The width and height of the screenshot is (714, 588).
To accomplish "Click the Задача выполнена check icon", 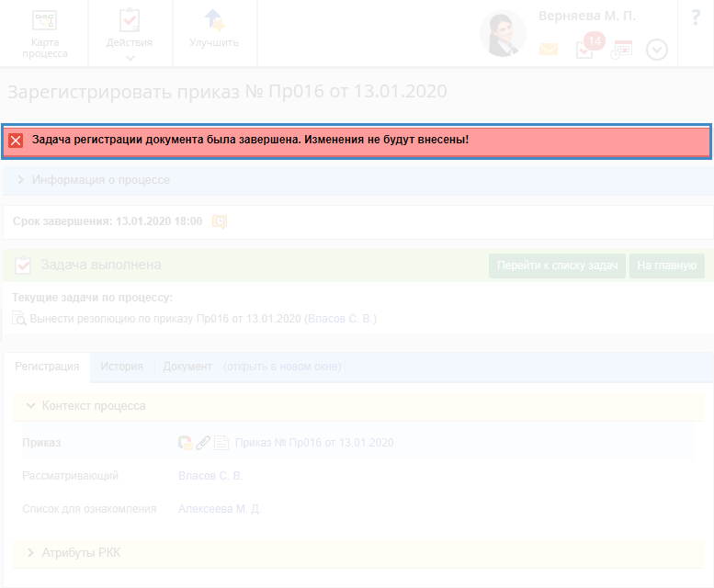I will click(x=23, y=265).
